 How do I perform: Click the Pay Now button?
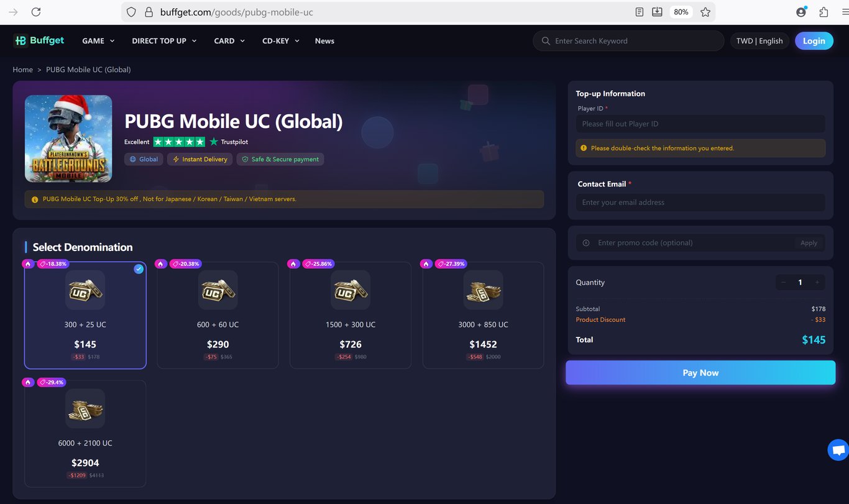point(700,373)
